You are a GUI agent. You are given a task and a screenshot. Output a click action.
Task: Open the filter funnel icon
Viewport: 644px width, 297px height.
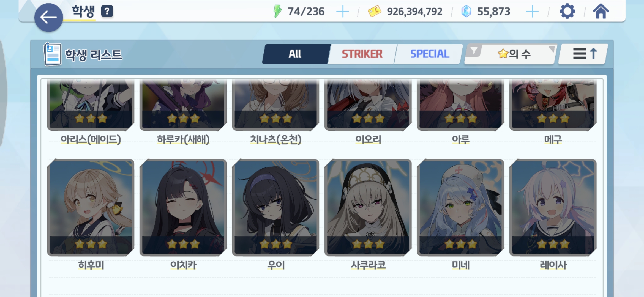(x=474, y=51)
